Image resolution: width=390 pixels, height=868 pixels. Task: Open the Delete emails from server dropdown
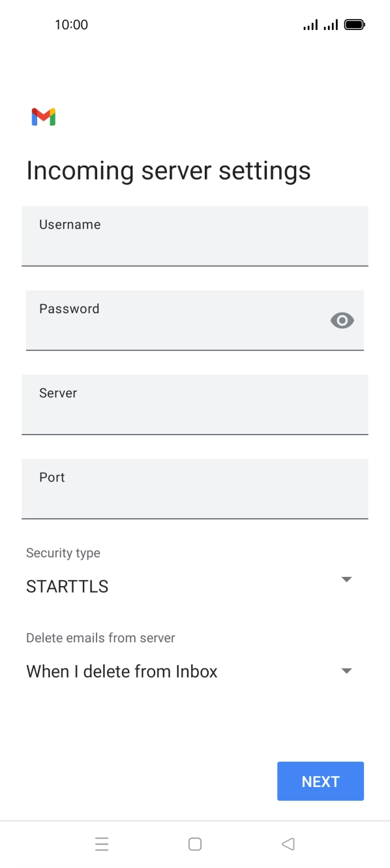[x=346, y=670]
